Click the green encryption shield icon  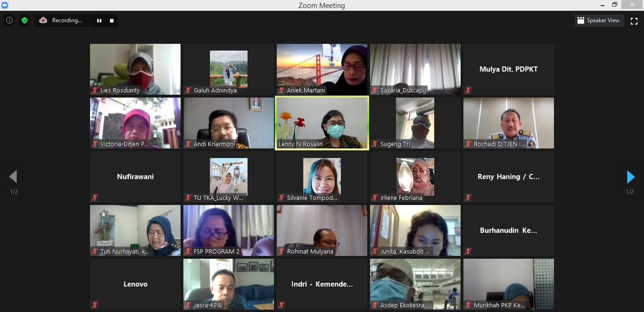25,21
